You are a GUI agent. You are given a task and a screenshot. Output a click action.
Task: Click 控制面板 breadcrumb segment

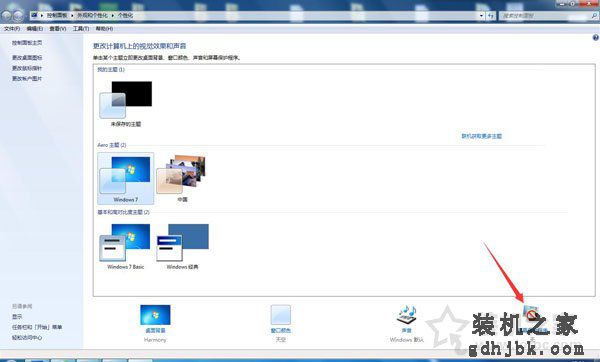point(57,16)
